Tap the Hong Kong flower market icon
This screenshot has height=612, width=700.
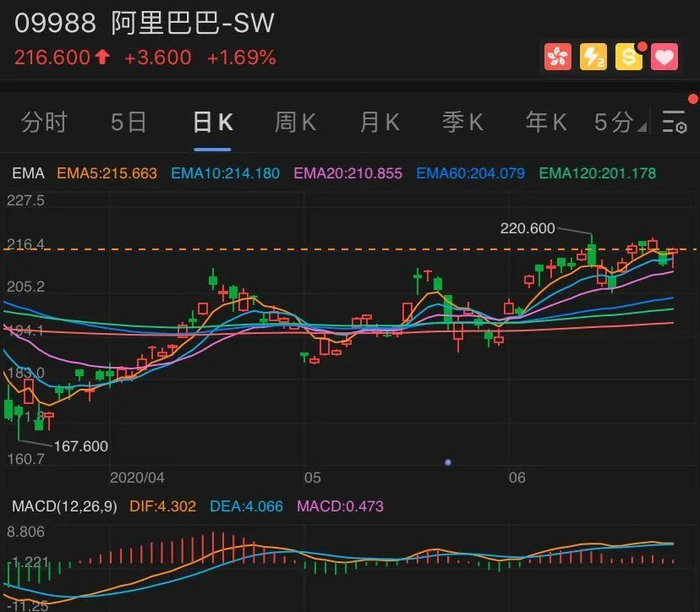click(x=557, y=57)
